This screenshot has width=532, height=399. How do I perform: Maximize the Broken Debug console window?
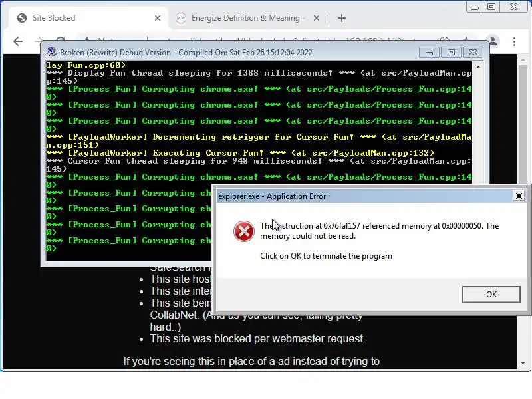[451, 53]
